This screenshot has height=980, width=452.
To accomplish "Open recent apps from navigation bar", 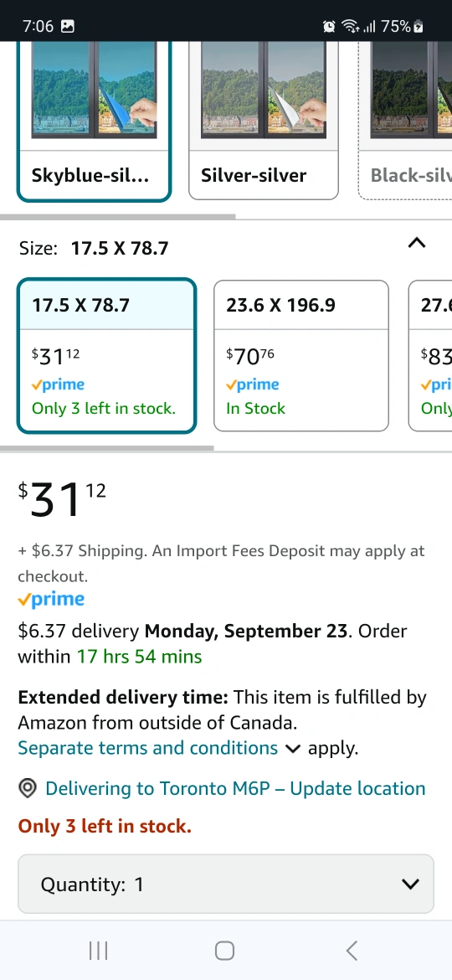I will [98, 951].
